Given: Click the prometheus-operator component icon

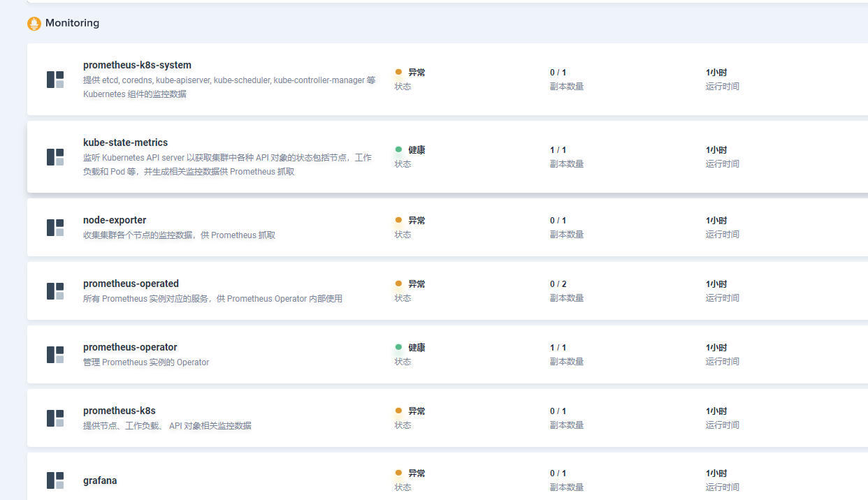Looking at the screenshot, I should [x=55, y=355].
